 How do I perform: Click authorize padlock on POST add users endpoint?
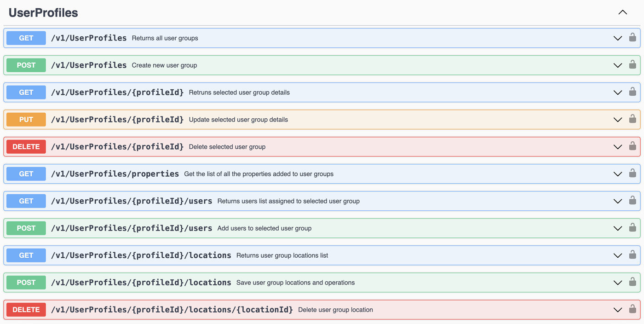tap(632, 228)
